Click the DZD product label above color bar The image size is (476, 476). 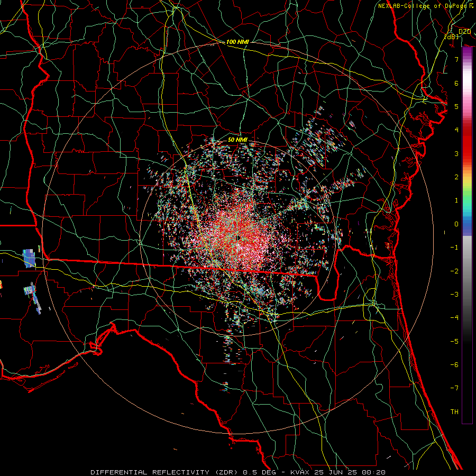coord(464,32)
